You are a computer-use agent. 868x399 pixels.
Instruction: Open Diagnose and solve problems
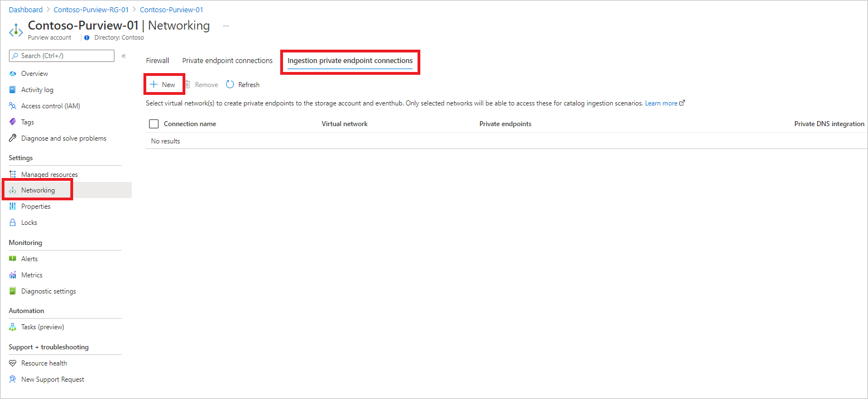tap(64, 138)
